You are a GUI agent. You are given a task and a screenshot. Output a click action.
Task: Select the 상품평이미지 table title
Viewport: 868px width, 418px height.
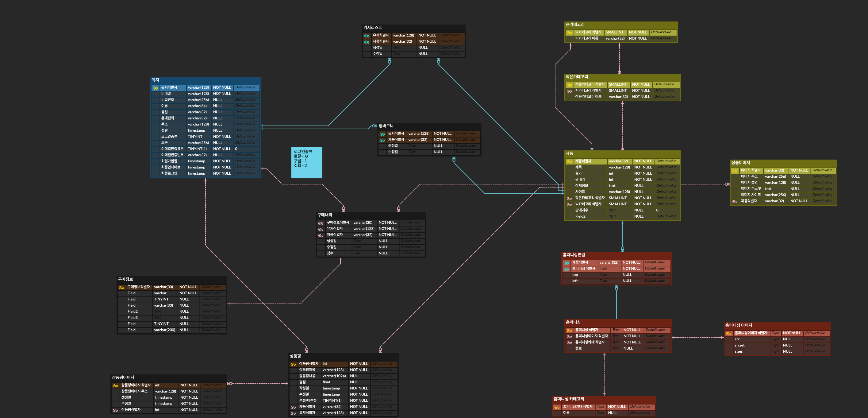[123, 377]
